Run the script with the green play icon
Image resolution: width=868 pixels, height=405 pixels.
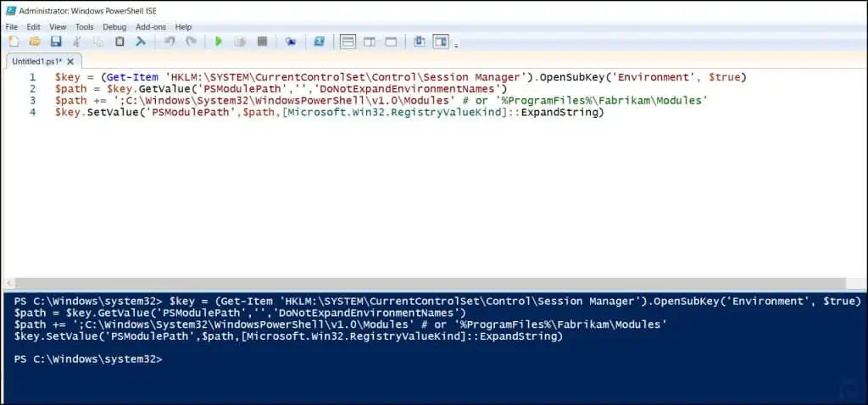(x=219, y=42)
